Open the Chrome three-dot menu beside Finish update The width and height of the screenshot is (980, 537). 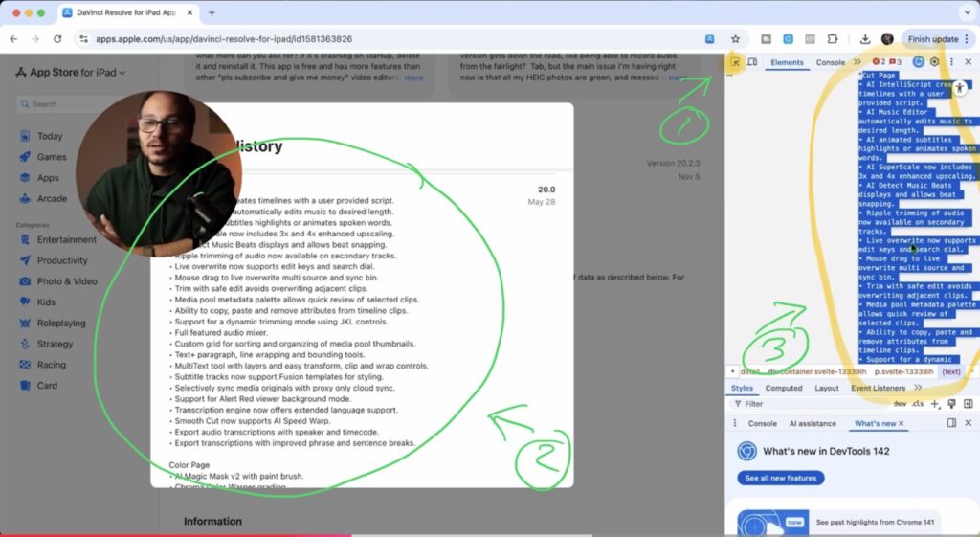coord(967,38)
